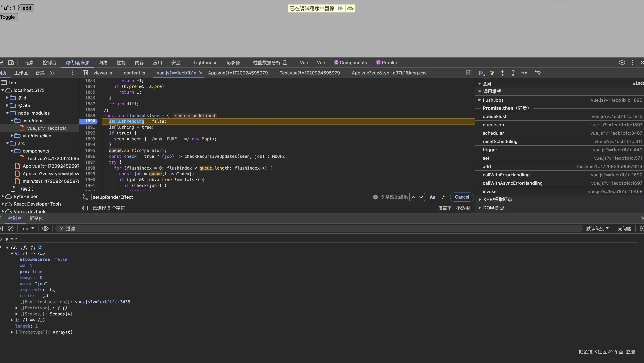The image size is (644, 363).
Task: Open vue.js?v=1ecb1b1c:3435 function location link
Action: tap(103, 302)
